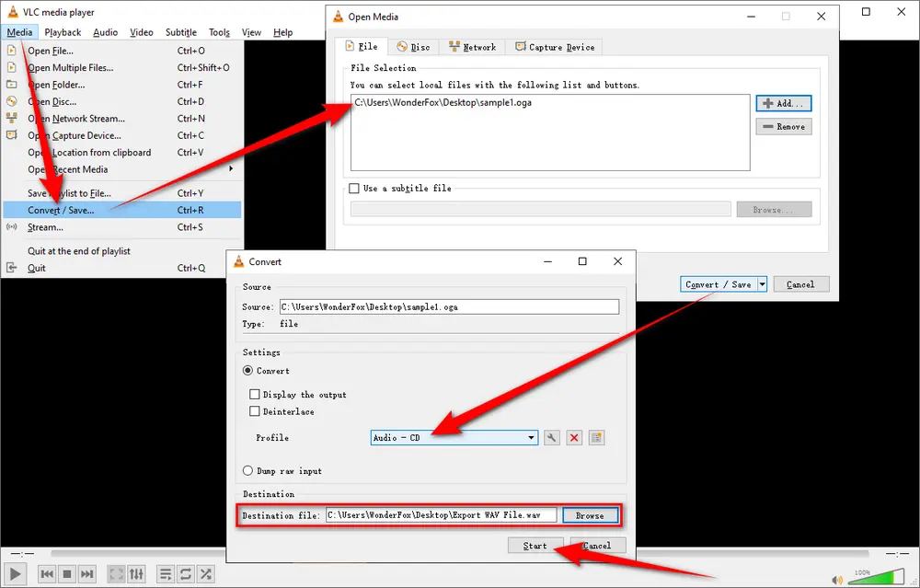Edit selected profile with wrench icon
Image resolution: width=920 pixels, height=588 pixels.
click(551, 438)
